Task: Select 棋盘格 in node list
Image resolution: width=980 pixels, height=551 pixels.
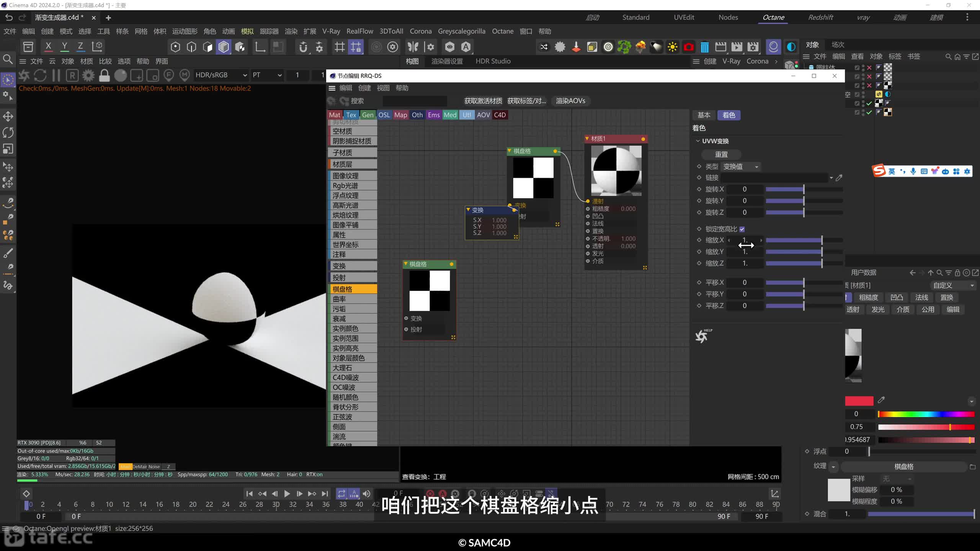Action: 353,289
